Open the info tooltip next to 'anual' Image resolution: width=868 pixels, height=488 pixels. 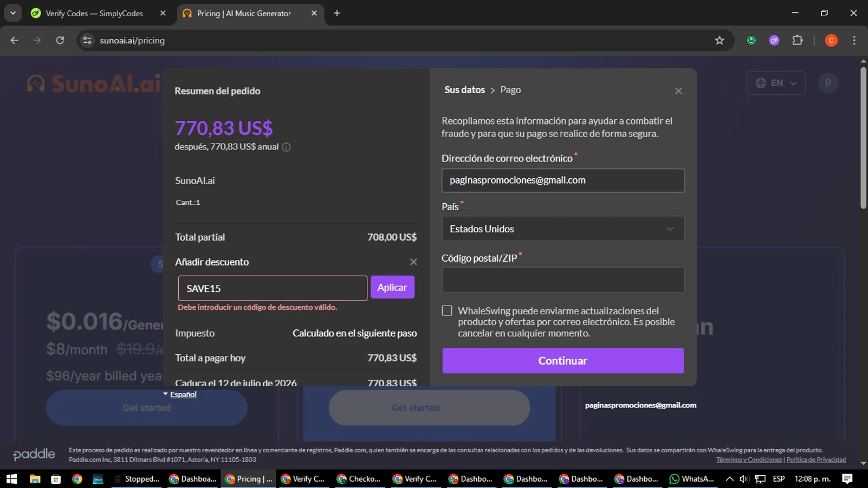(286, 147)
